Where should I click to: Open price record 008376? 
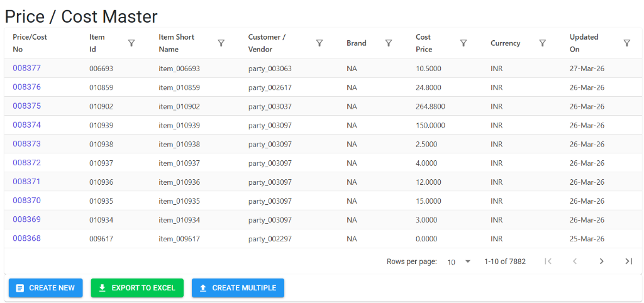[x=26, y=87]
